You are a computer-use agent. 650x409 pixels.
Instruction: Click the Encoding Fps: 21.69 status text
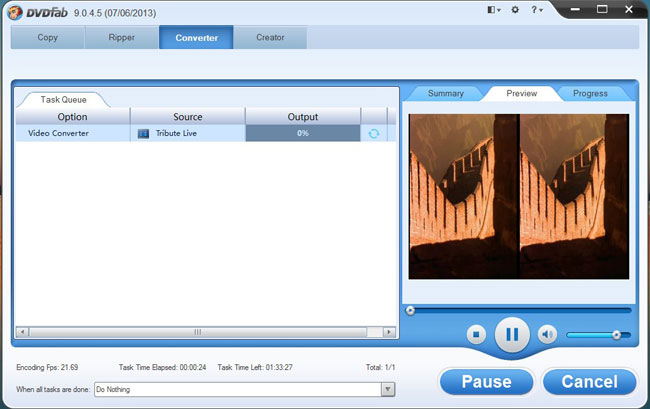47,367
